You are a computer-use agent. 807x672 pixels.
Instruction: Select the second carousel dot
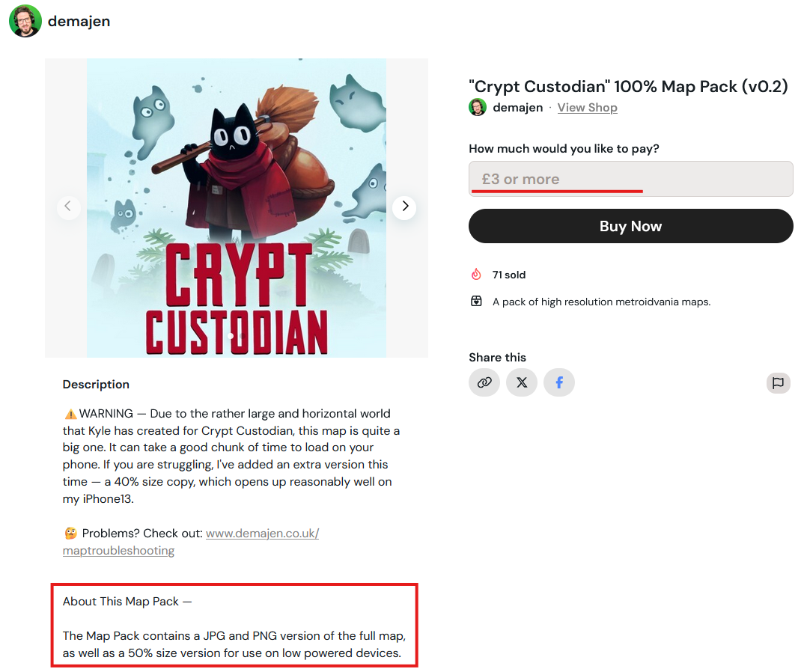[243, 337]
